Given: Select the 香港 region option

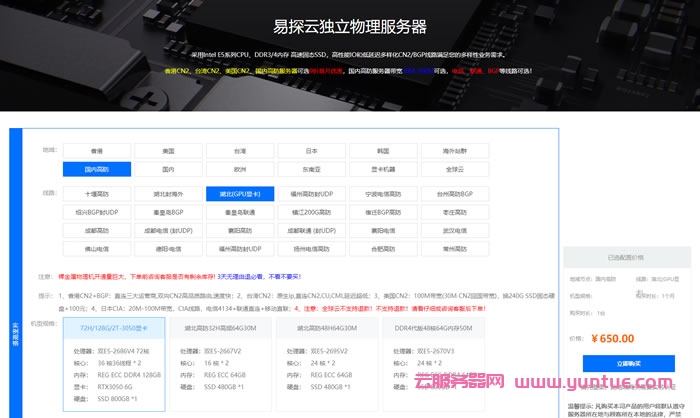Looking at the screenshot, I should click(x=97, y=150).
